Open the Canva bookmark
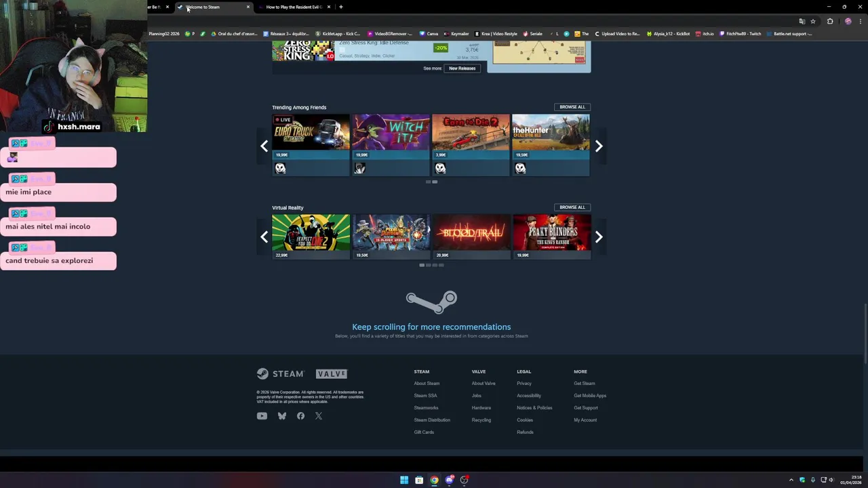The width and height of the screenshot is (868, 488). tap(429, 34)
